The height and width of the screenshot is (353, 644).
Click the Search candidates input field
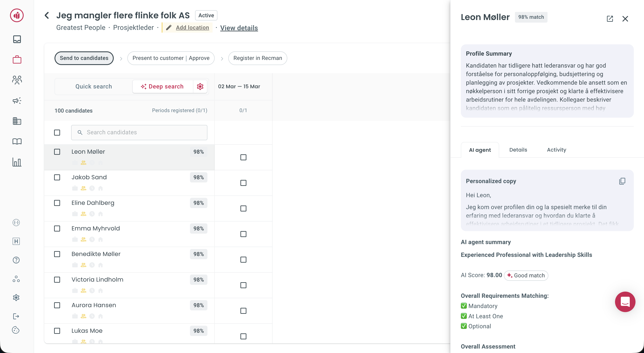139,132
